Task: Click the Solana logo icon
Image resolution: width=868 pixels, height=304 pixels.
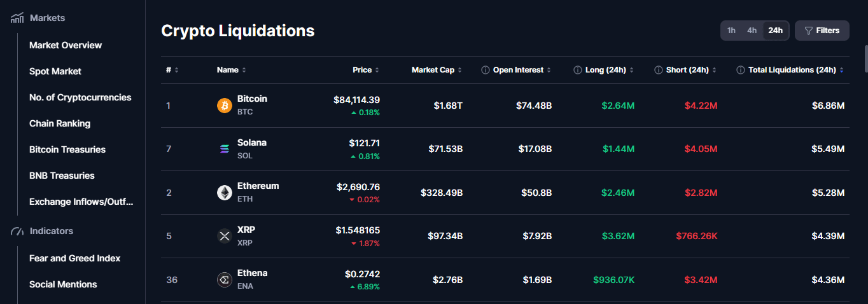Action: click(225, 149)
